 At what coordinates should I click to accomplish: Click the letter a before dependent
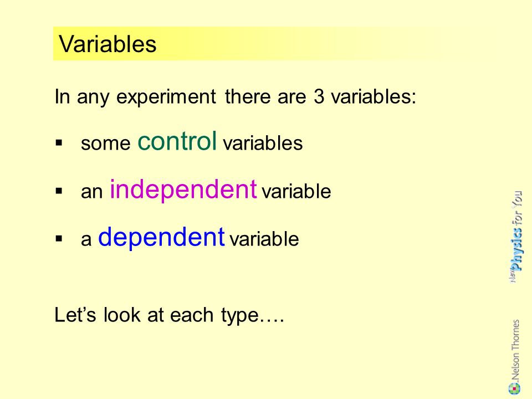pyautogui.click(x=86, y=241)
